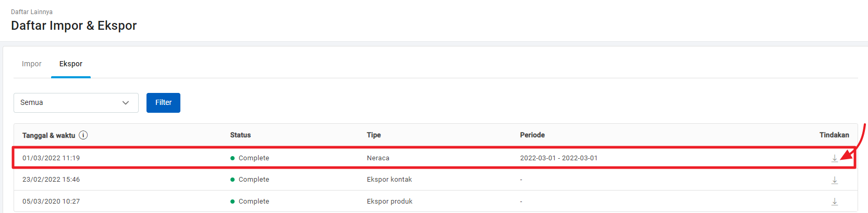868x213 pixels.
Task: Apply the blue Filter button
Action: pyautogui.click(x=163, y=103)
